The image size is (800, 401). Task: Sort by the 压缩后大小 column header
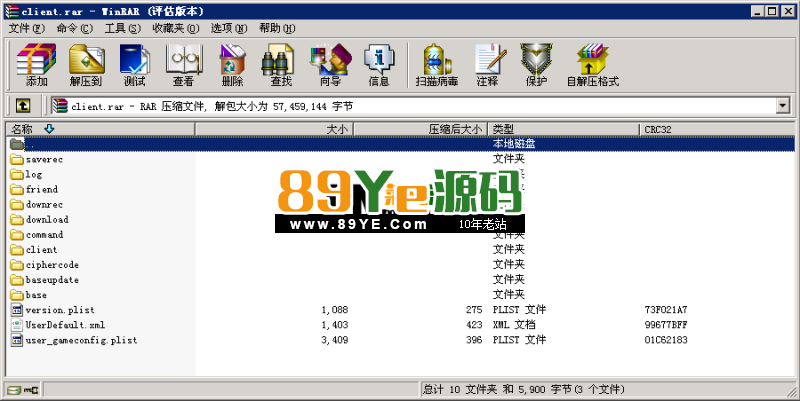[421, 129]
